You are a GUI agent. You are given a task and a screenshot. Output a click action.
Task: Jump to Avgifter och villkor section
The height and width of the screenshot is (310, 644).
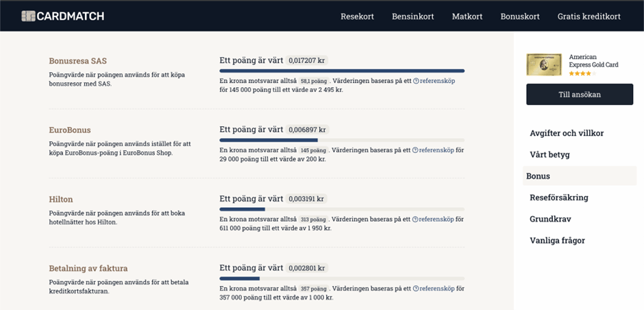(x=566, y=133)
